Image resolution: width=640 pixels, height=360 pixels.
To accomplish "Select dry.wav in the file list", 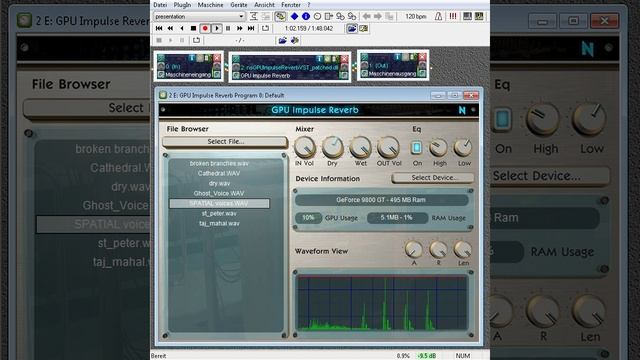I will click(219, 183).
